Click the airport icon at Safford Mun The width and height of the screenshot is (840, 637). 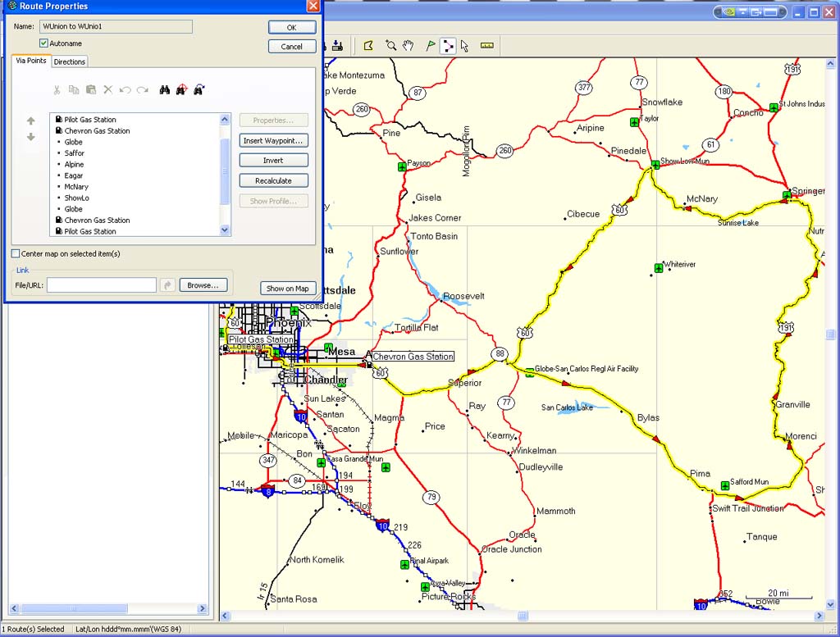pos(725,485)
